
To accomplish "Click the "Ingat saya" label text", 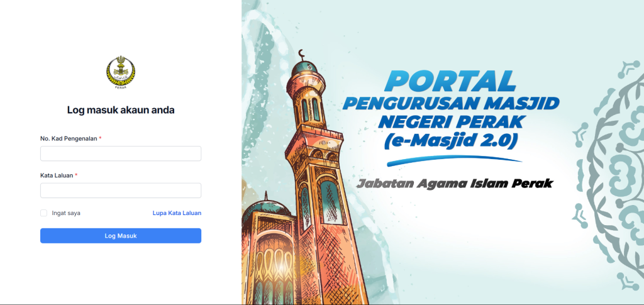I will tap(66, 213).
